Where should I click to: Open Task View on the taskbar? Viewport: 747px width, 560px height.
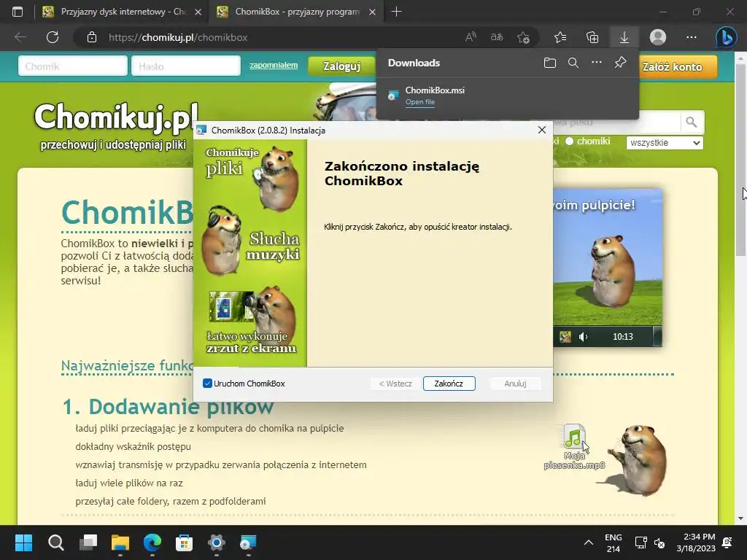(88, 542)
